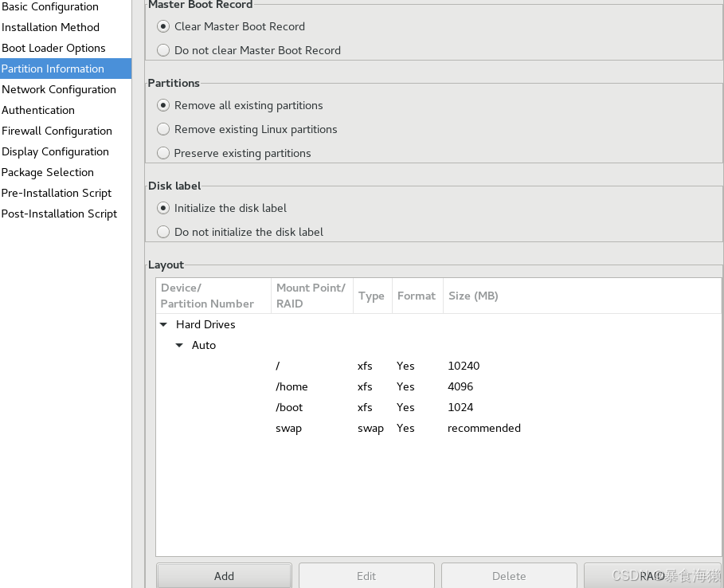Select "Do not clear Master Boot Record"

(162, 49)
